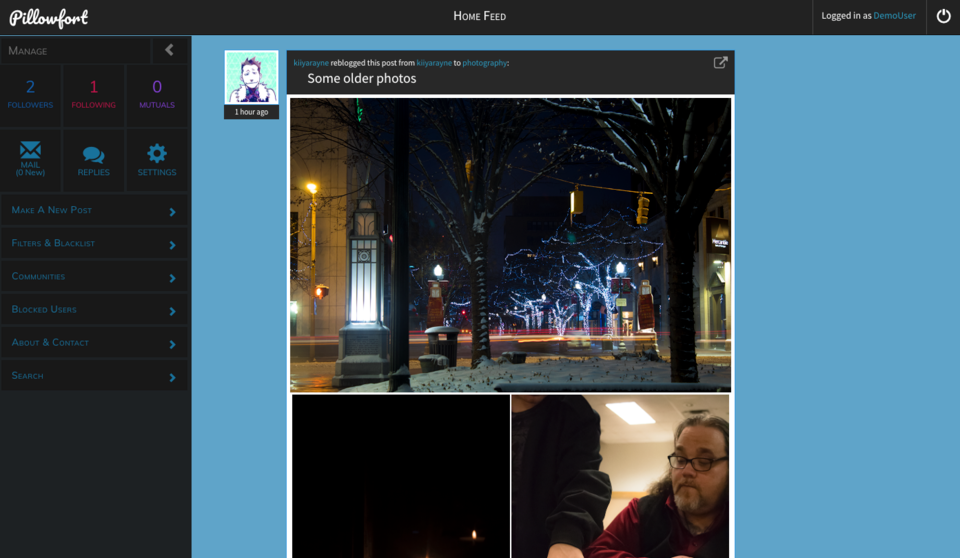Expand Blocked Users section
960x558 pixels.
tap(94, 310)
